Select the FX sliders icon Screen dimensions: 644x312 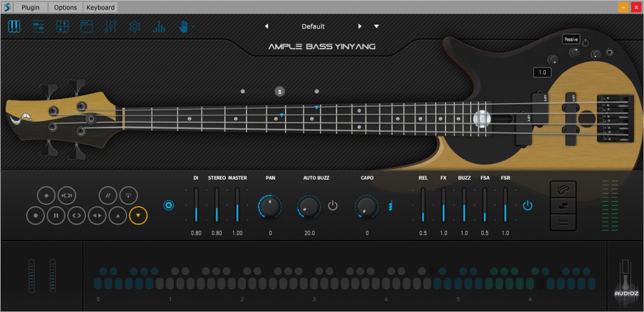point(111,26)
